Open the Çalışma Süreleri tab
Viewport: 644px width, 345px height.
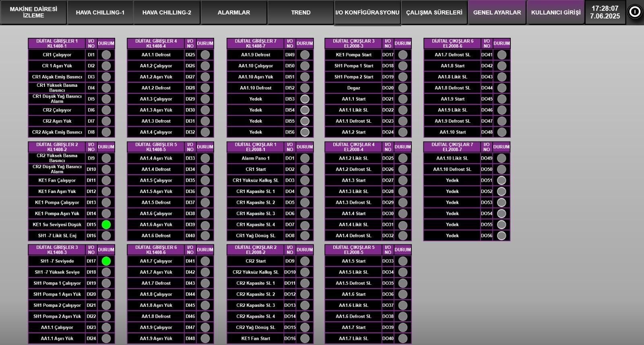(434, 12)
